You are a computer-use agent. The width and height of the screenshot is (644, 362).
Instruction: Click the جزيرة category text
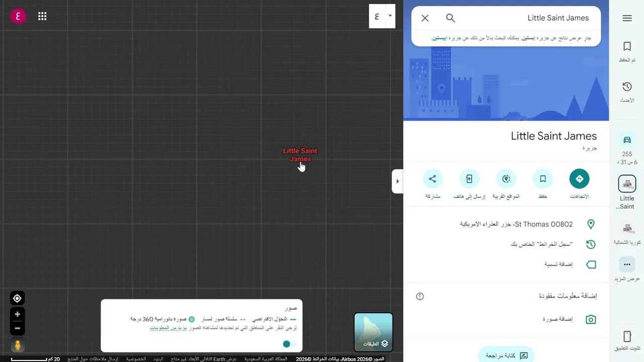coord(590,148)
